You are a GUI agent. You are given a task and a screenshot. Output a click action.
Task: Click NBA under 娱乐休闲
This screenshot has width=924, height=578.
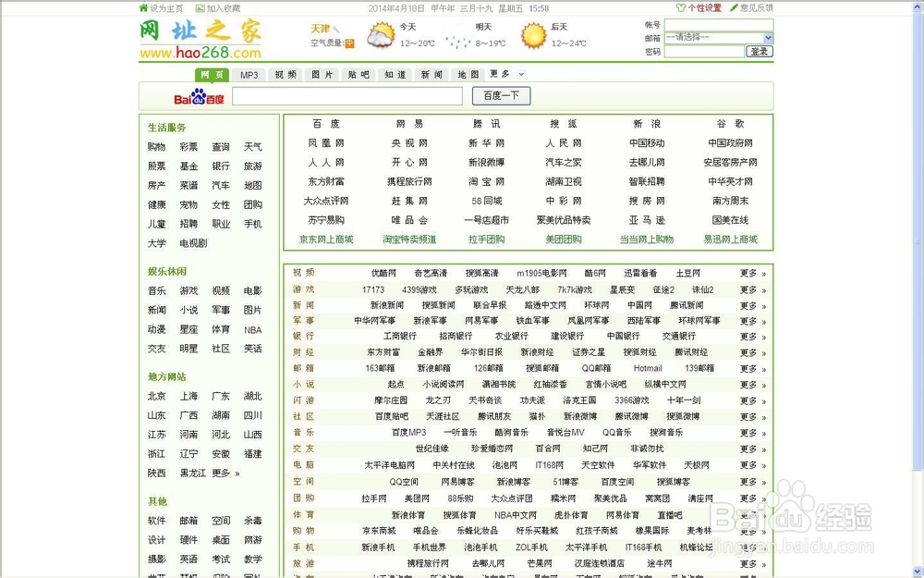tap(253, 330)
